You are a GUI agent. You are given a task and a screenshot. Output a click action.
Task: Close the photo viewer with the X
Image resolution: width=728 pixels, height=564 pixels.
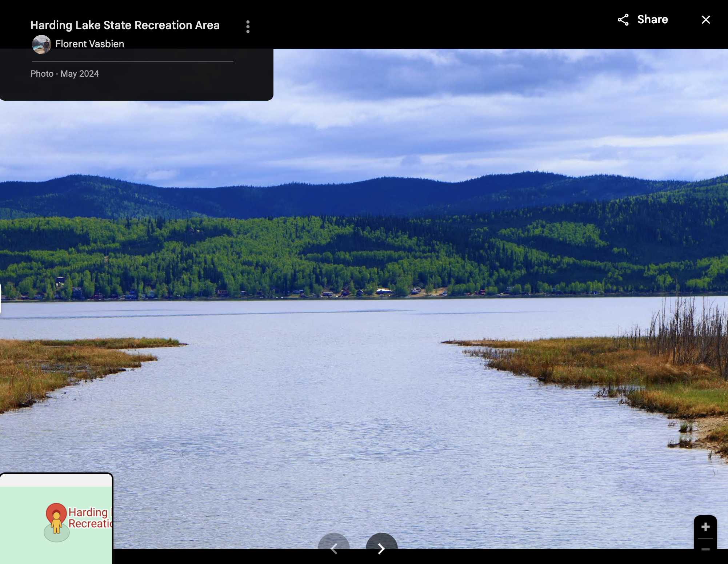tap(706, 20)
